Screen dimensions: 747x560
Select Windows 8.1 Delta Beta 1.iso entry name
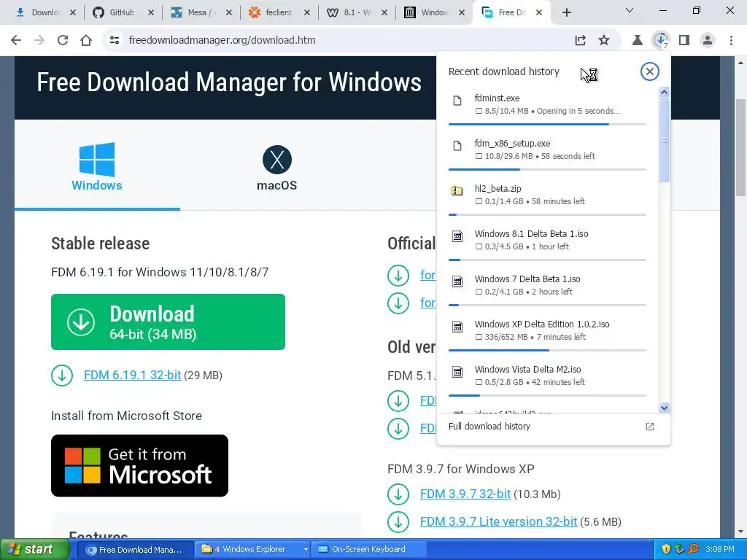click(x=531, y=234)
